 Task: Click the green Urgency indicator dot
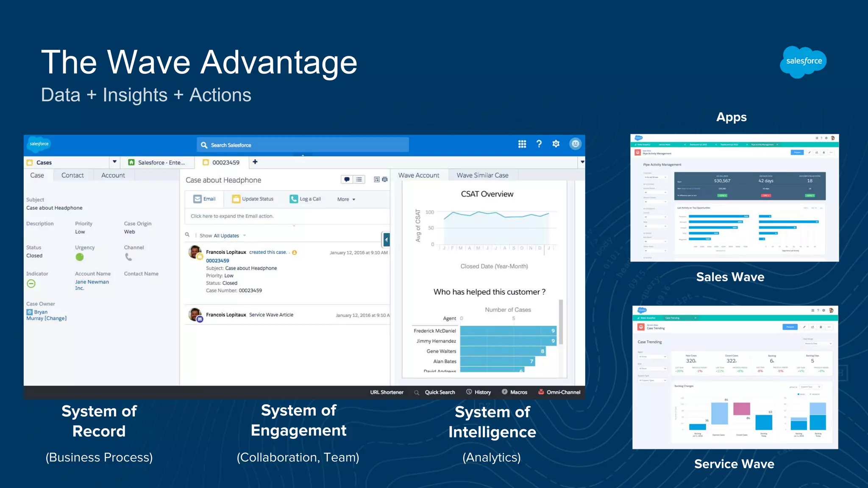coord(80,257)
